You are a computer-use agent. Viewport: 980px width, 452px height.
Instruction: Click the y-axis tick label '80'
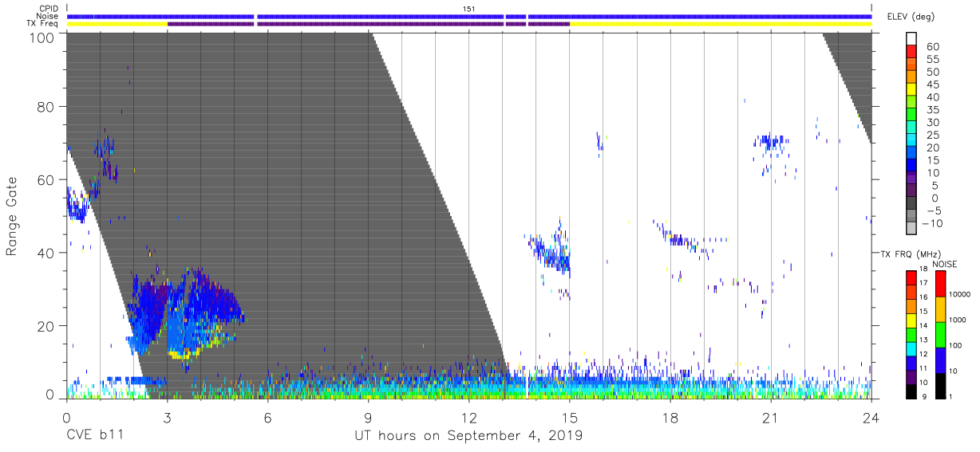click(x=45, y=107)
